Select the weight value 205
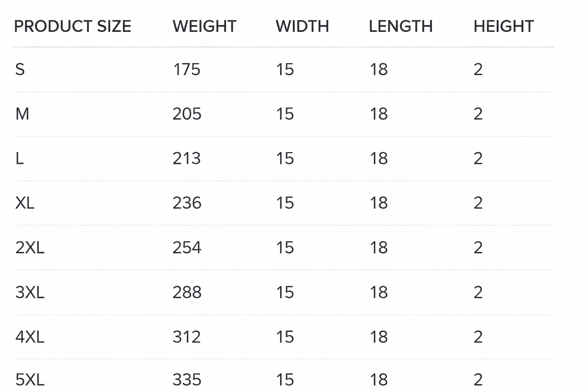The image size is (588, 392). pos(187,114)
